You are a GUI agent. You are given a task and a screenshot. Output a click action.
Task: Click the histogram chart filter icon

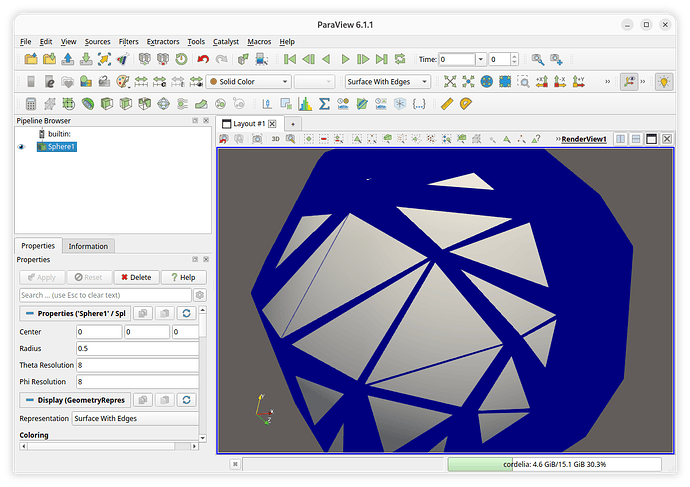[305, 104]
